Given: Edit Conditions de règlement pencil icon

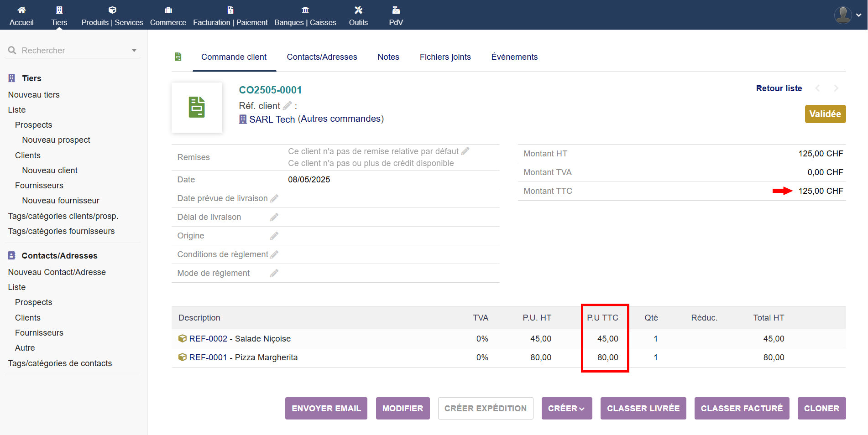Looking at the screenshot, I should tap(274, 254).
